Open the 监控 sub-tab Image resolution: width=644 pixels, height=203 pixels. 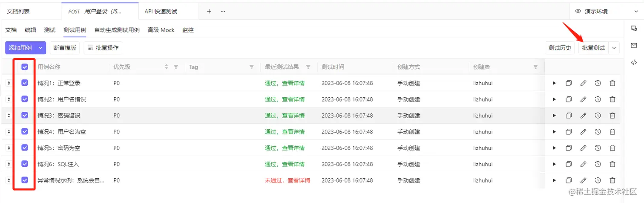coord(188,30)
